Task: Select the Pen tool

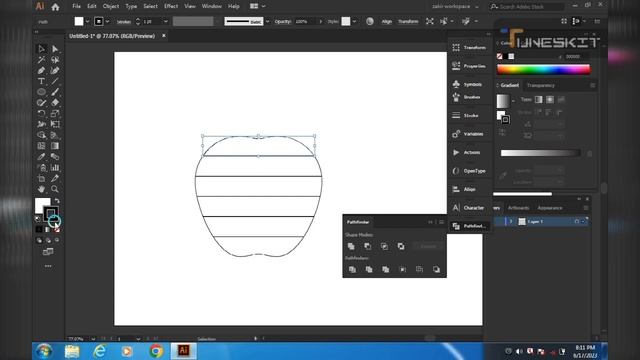Action: coord(41,71)
